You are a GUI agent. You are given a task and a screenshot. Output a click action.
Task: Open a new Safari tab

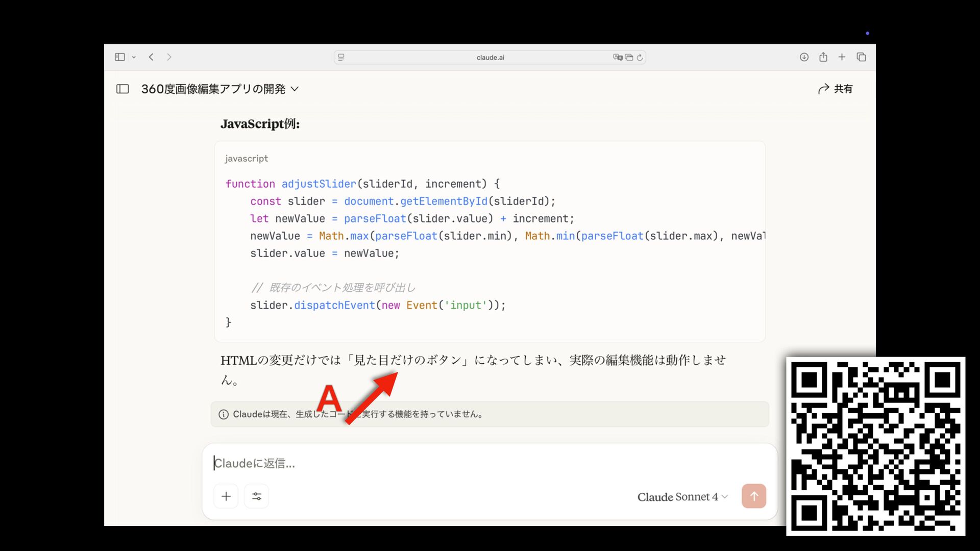pos(842,57)
